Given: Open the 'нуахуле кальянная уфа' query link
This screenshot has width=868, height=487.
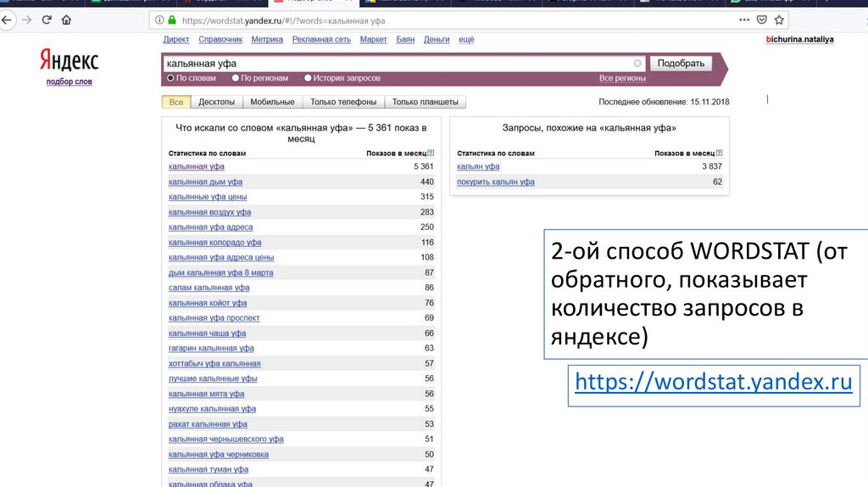Looking at the screenshot, I should pos(212,409).
